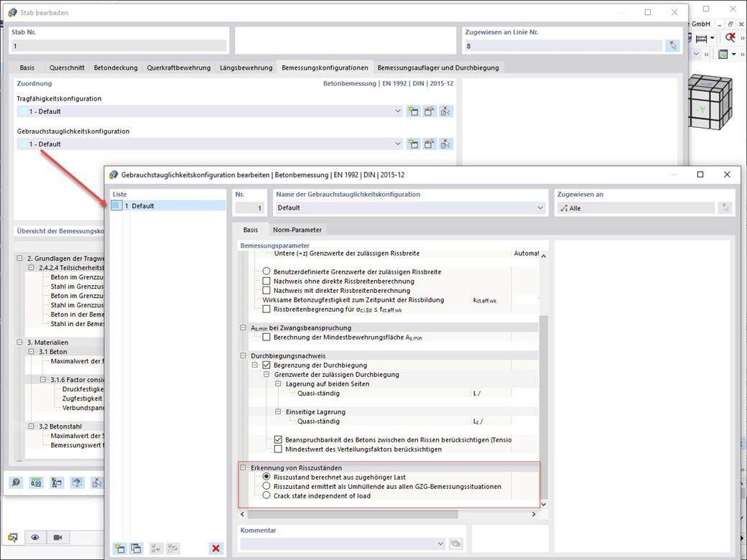The image size is (747, 560).
Task: Click the green display icon in main toolbar
Action: (x=723, y=55)
